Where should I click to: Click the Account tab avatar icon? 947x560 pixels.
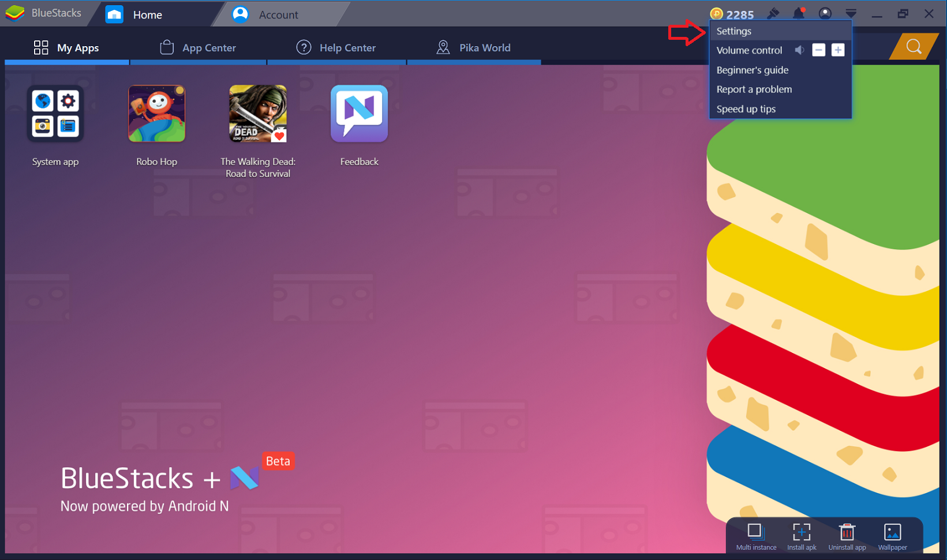coord(240,14)
